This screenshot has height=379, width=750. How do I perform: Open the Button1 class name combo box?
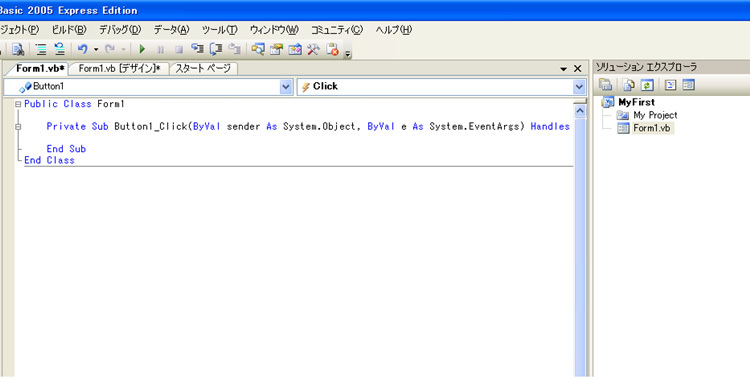point(148,87)
